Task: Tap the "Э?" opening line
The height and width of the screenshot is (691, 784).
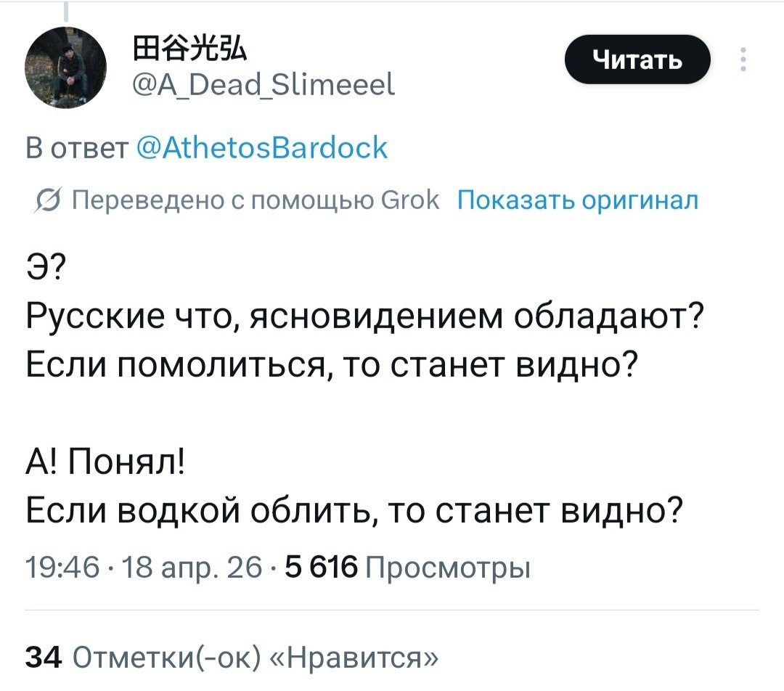Action: [x=45, y=269]
